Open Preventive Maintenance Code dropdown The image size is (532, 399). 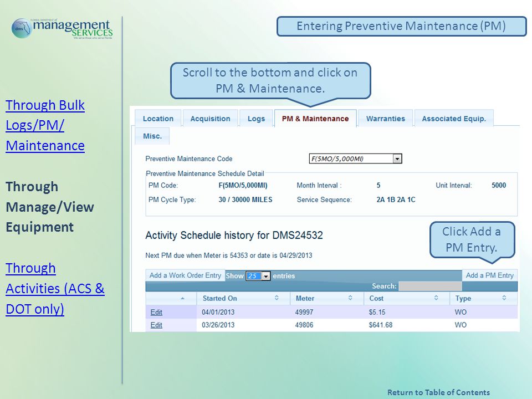pos(355,158)
